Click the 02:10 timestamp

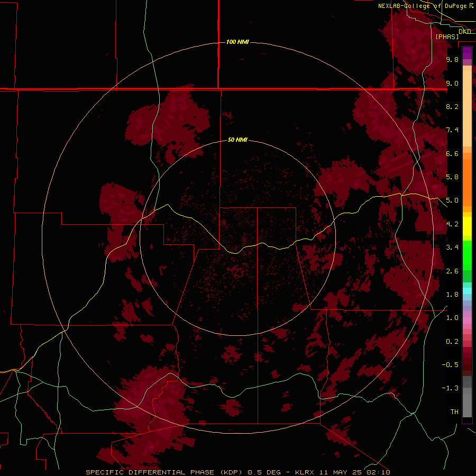point(378,472)
